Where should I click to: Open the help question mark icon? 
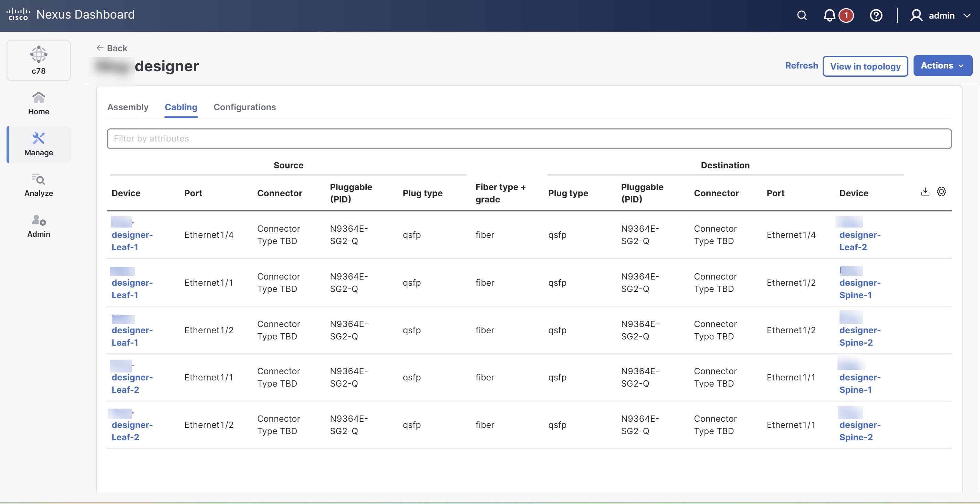(876, 15)
